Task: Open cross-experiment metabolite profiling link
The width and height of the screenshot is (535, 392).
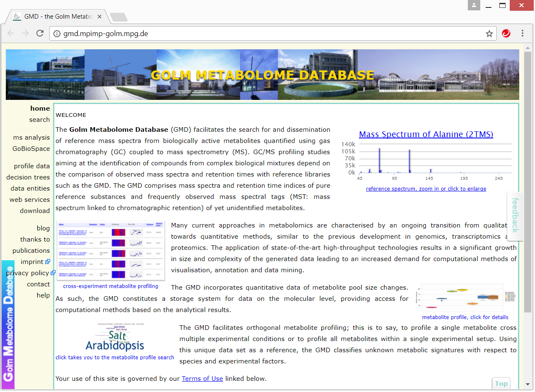Action: pyautogui.click(x=111, y=286)
